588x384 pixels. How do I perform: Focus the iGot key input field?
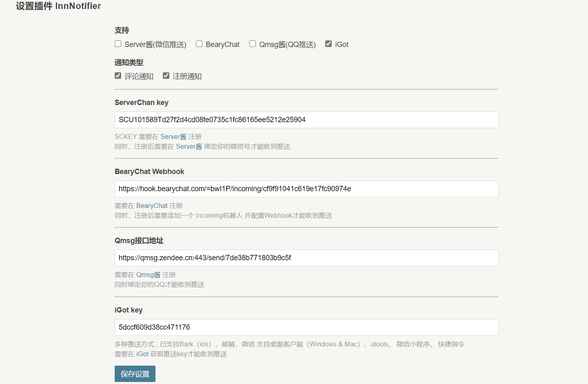pyautogui.click(x=306, y=327)
